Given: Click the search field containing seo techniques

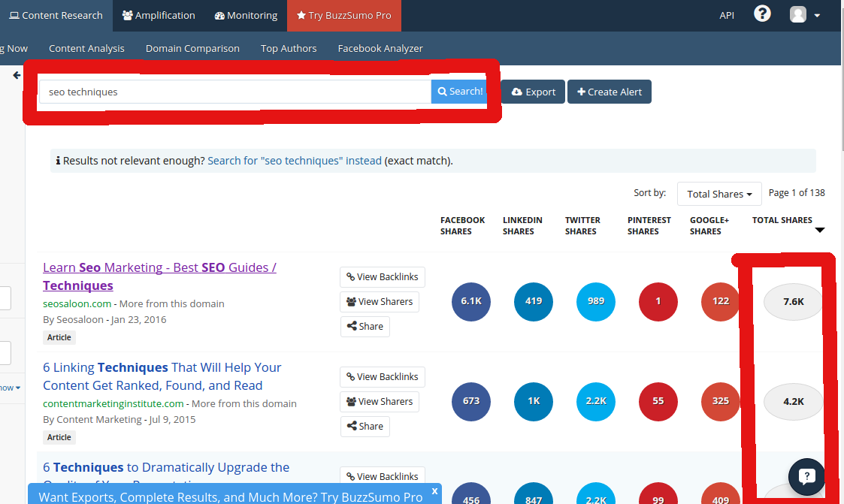Looking at the screenshot, I should point(234,92).
